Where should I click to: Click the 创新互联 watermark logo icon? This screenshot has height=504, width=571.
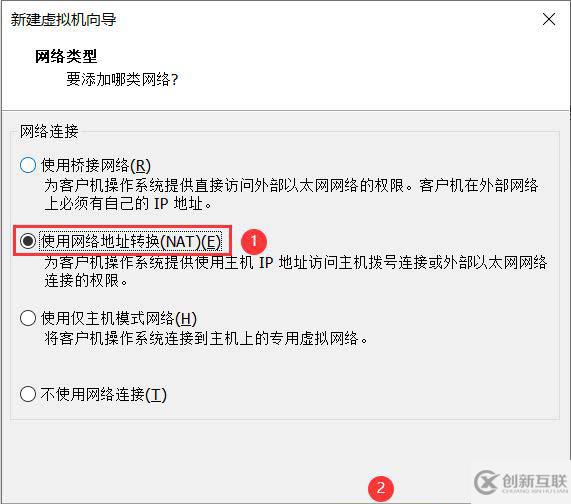[486, 482]
